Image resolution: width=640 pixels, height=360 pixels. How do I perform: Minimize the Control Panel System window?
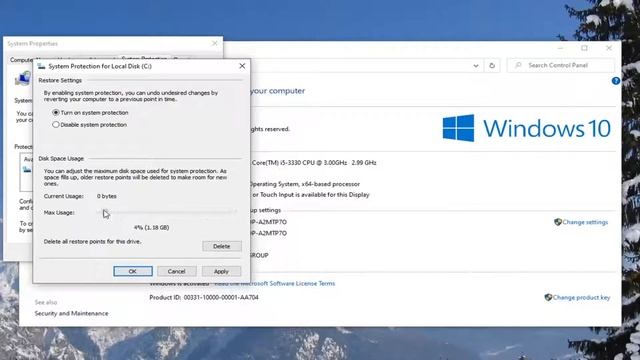560,48
